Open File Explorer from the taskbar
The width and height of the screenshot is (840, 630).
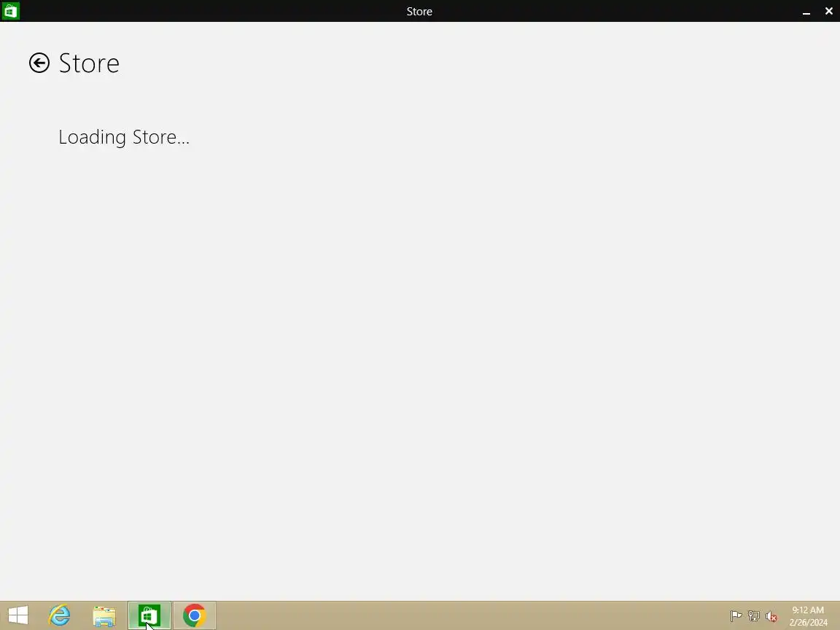(104, 616)
